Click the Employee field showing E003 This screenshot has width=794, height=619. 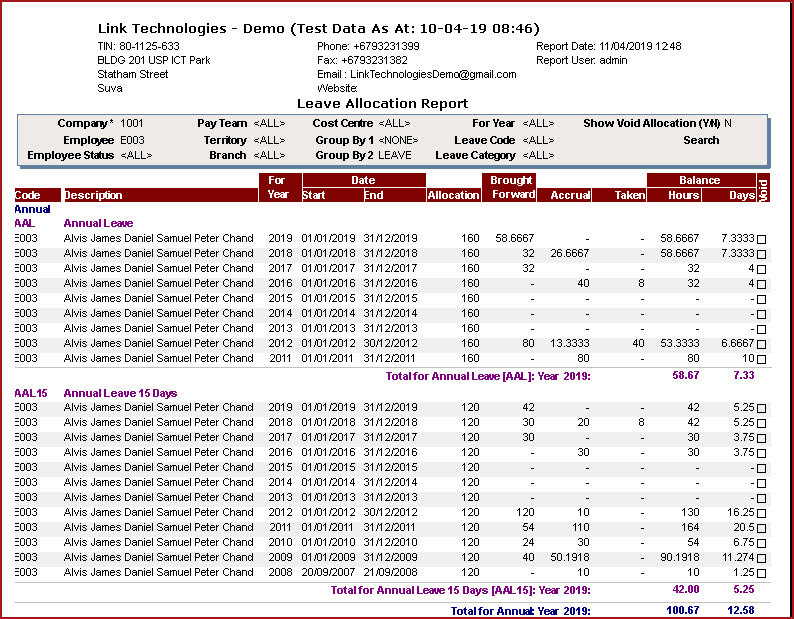[132, 140]
